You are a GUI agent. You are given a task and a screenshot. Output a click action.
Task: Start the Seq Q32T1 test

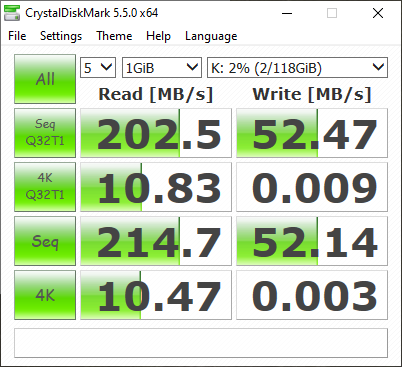[x=45, y=133]
